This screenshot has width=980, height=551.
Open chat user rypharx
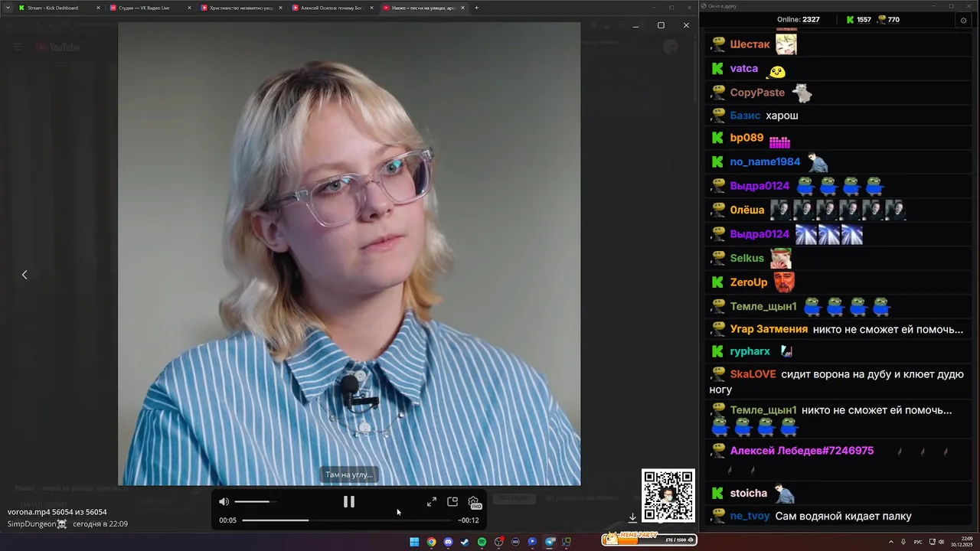point(750,351)
